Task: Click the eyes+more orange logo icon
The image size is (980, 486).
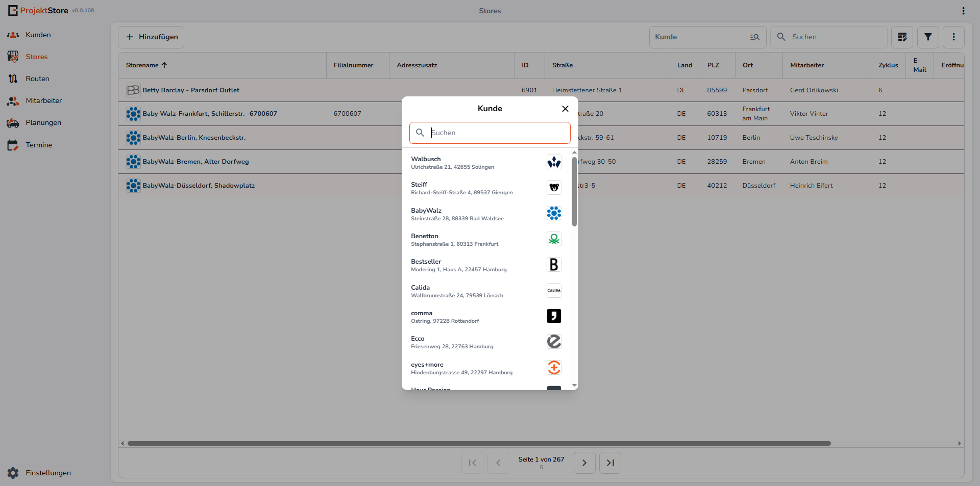Action: pos(554,367)
